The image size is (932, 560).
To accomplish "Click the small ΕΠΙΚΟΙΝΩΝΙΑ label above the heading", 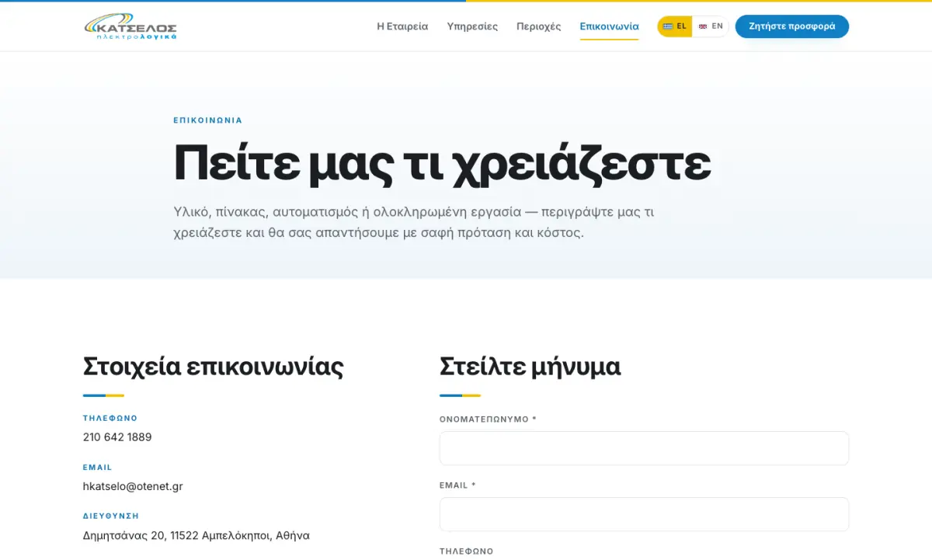I will 208,120.
